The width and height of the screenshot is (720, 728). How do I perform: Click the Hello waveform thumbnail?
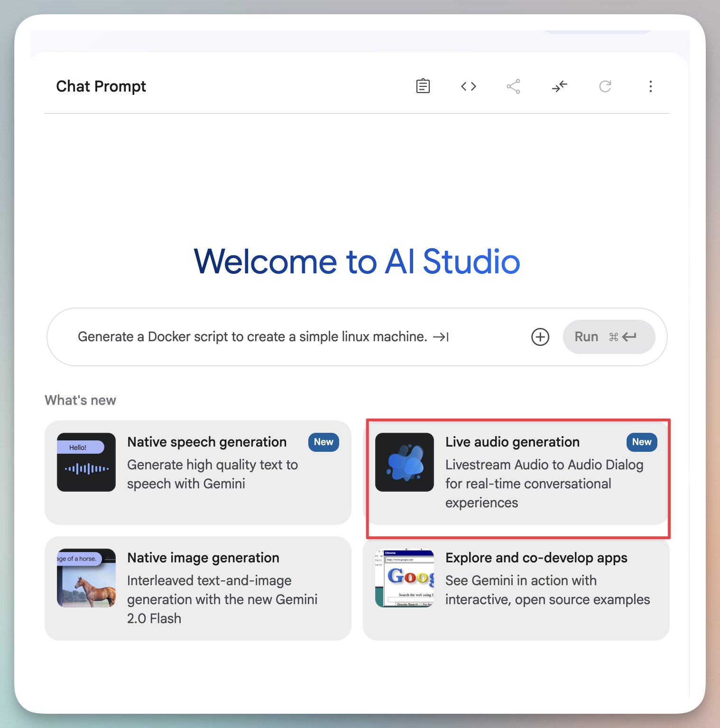coord(86,462)
